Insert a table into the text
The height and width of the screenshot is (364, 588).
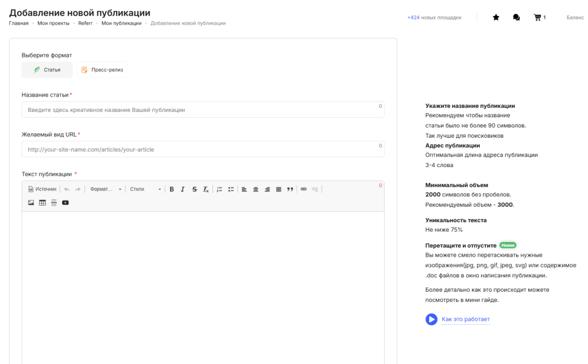(x=42, y=203)
